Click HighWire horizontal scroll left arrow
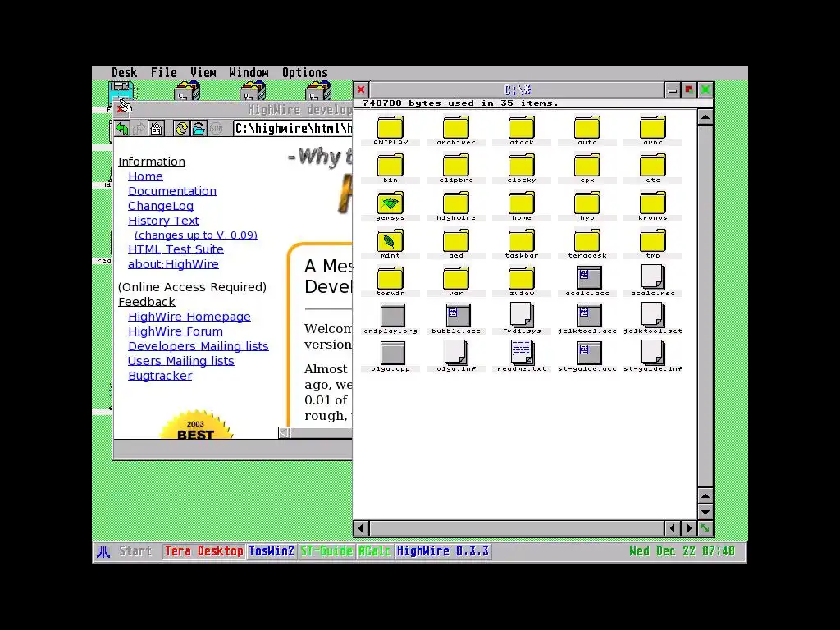Viewport: 840px width, 630px height. point(285,432)
